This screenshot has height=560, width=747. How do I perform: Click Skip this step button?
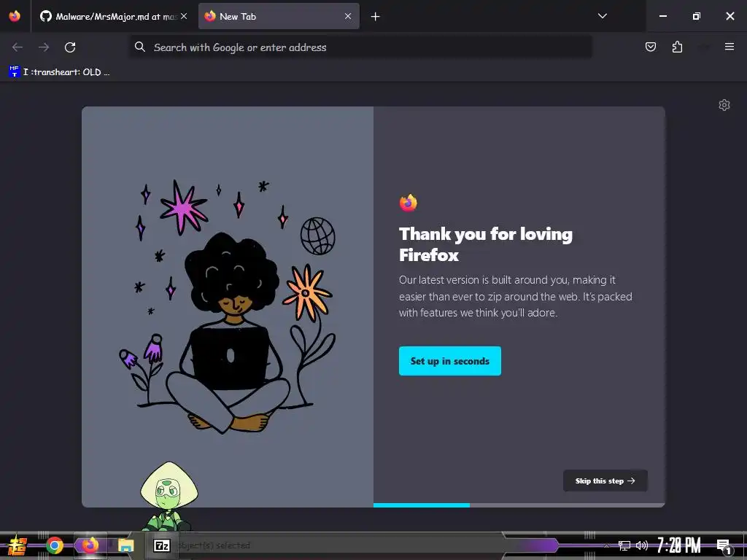(x=605, y=481)
